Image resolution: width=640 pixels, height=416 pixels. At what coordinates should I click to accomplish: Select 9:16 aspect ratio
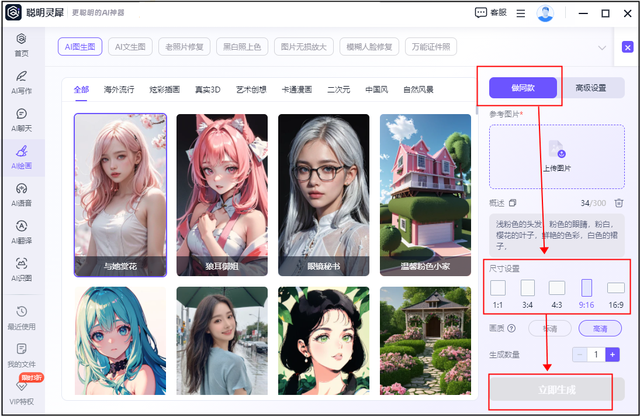pyautogui.click(x=587, y=294)
